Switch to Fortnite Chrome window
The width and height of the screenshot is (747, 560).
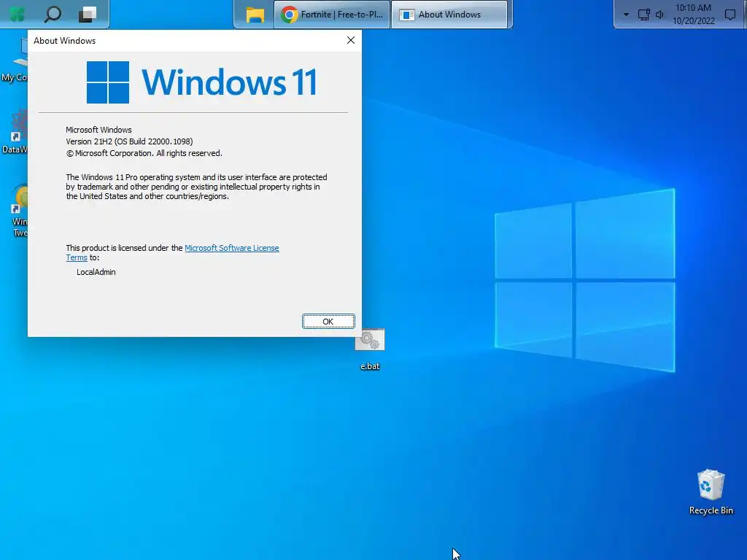click(x=332, y=15)
